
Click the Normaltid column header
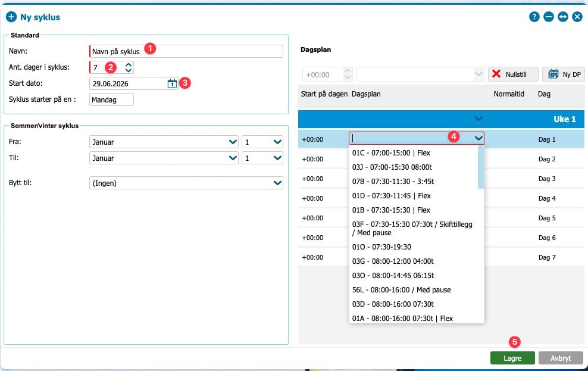[508, 93]
